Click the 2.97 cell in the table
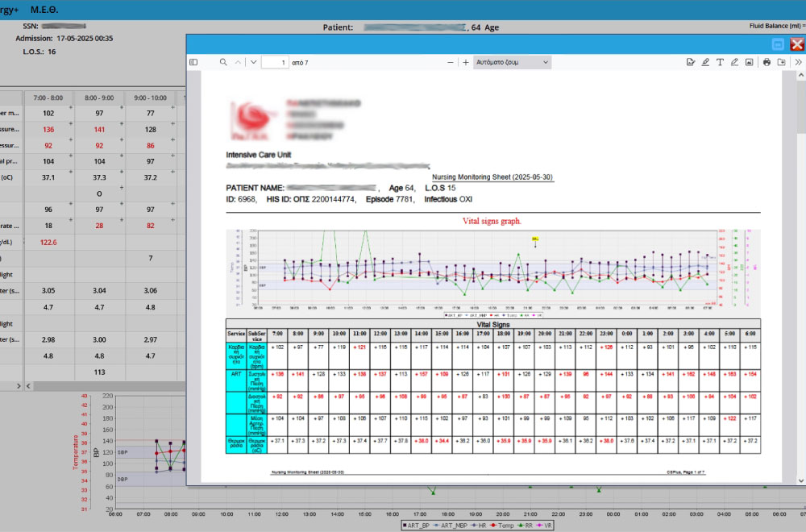Viewport: 806px width, 532px height. point(150,340)
